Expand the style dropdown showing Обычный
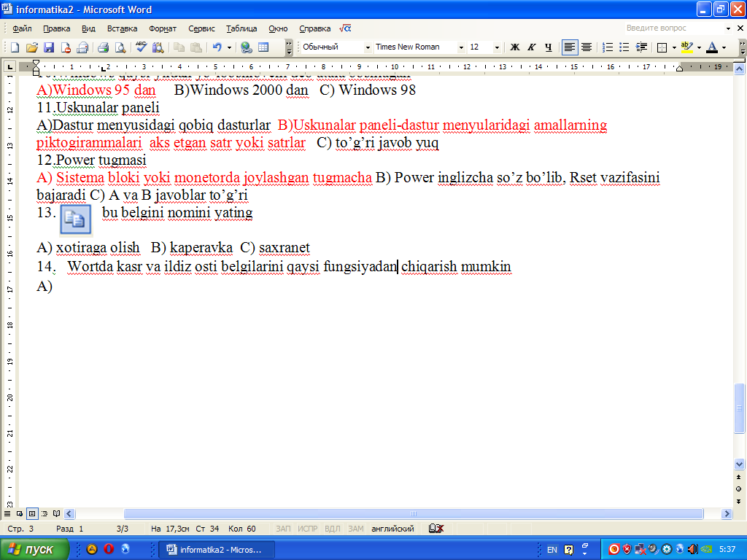The width and height of the screenshot is (747, 560). [x=368, y=47]
